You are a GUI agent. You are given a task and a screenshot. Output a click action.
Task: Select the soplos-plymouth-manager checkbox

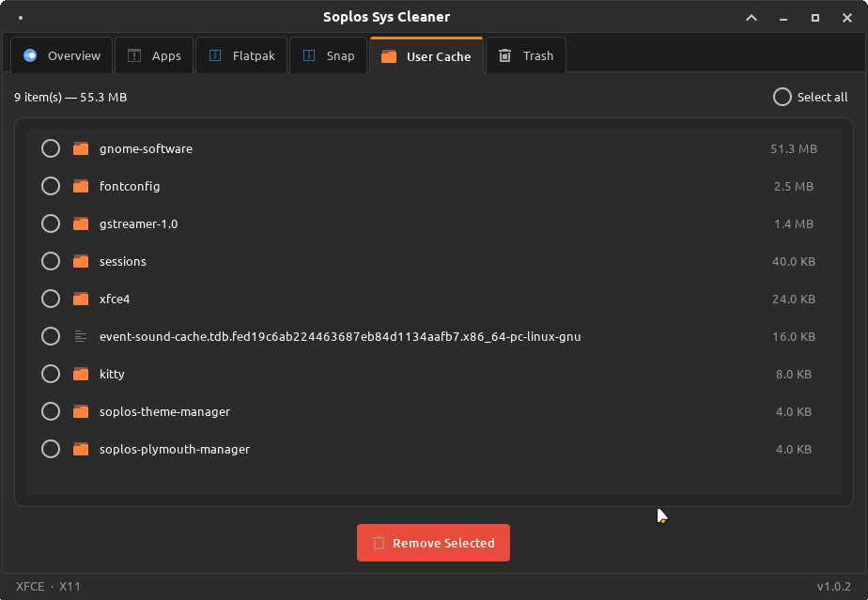51,449
